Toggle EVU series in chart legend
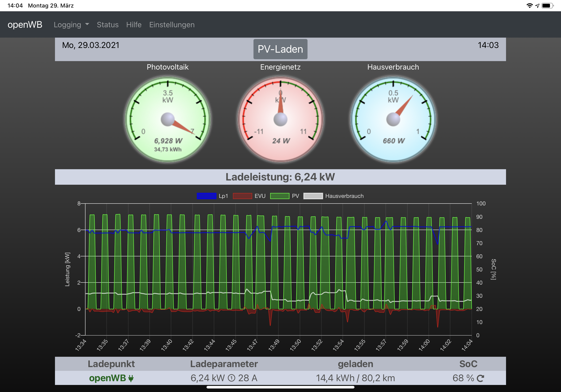Screen dimensions: 561x392 242,196
